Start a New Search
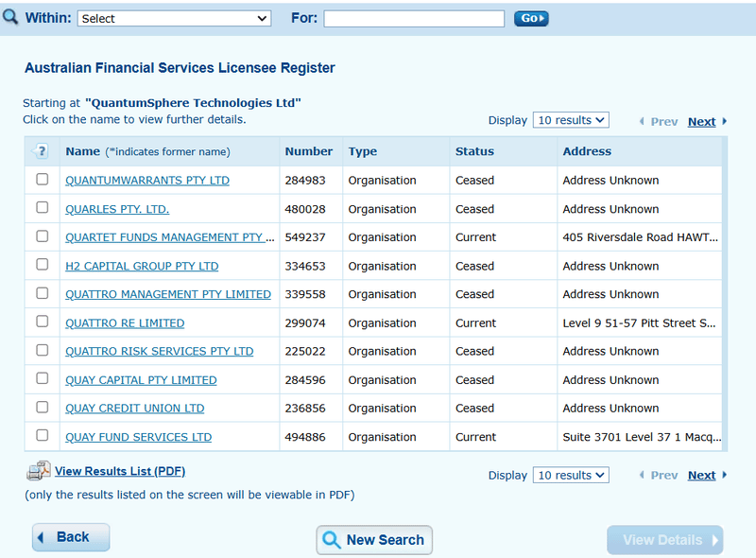The width and height of the screenshot is (756, 558). (x=374, y=540)
